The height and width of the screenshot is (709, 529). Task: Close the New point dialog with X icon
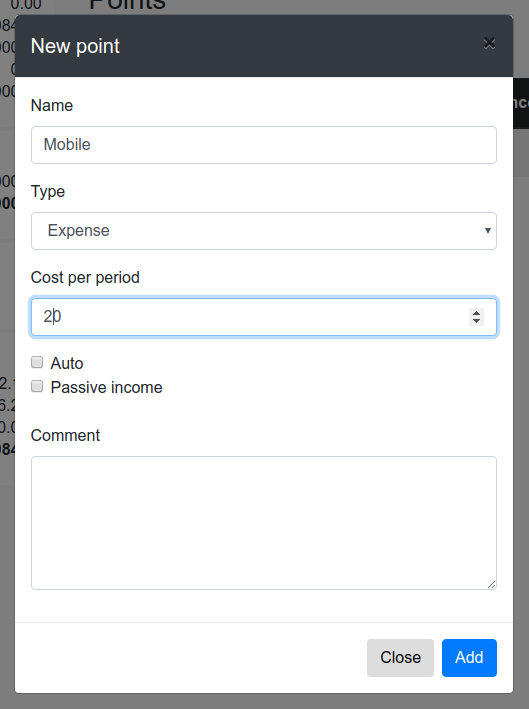tap(489, 43)
